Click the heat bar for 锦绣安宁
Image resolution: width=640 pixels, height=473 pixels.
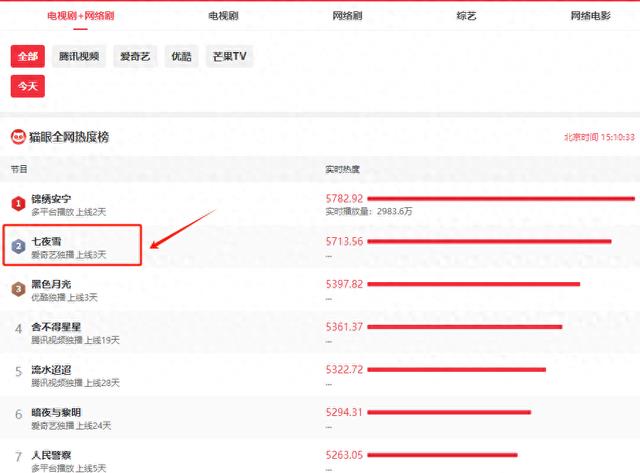[501, 199]
